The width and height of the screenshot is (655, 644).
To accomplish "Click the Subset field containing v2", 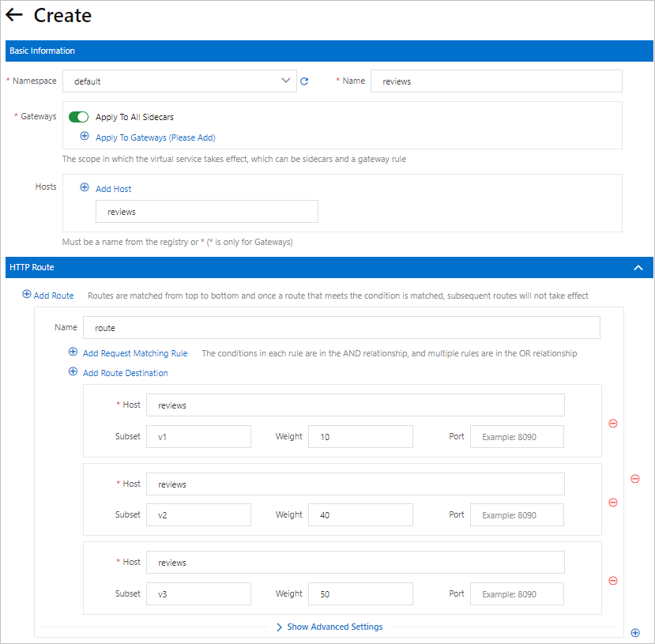I will (x=198, y=515).
